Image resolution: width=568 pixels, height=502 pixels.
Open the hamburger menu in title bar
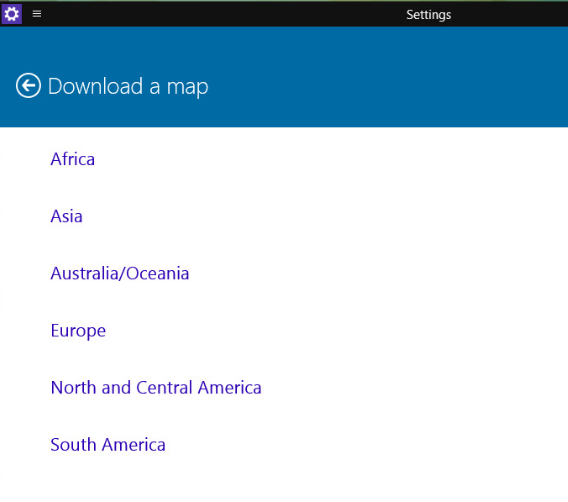37,14
